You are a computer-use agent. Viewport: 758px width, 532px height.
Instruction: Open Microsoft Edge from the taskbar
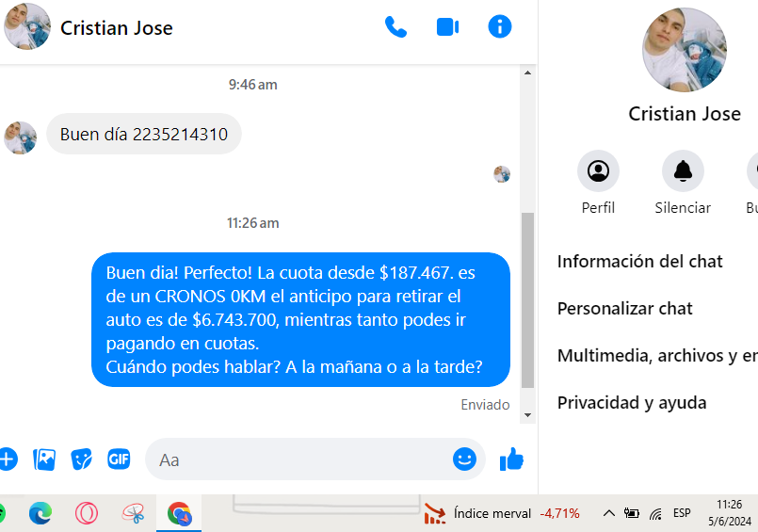tap(40, 513)
